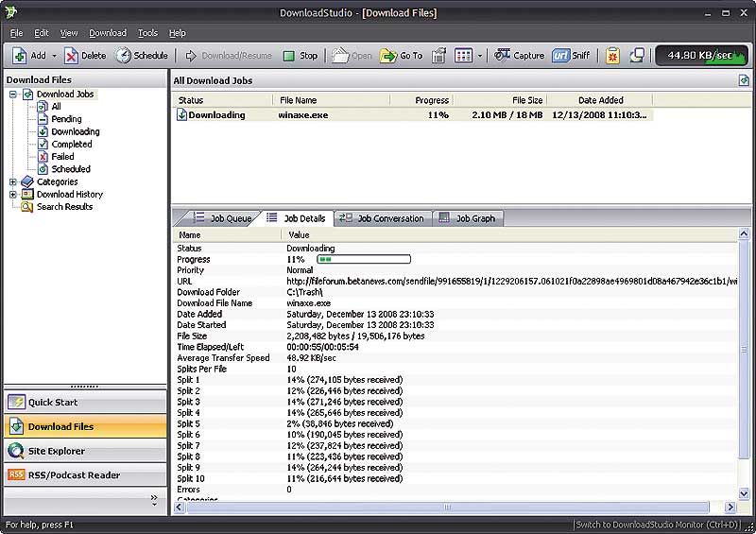Sort by the File Name column header

(x=332, y=100)
